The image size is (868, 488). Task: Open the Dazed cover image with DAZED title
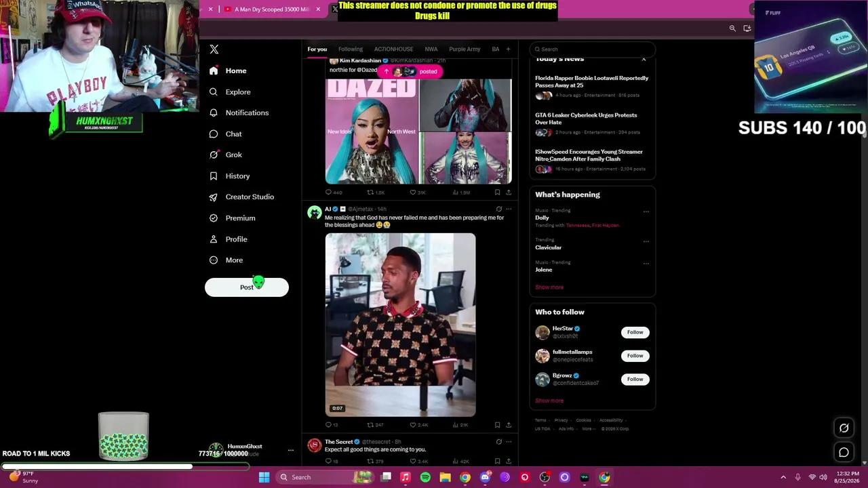point(372,131)
